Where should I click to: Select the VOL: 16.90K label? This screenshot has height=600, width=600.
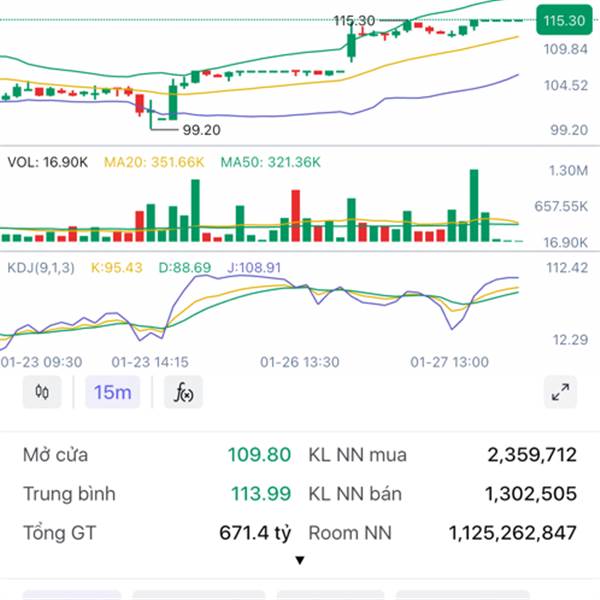47,162
